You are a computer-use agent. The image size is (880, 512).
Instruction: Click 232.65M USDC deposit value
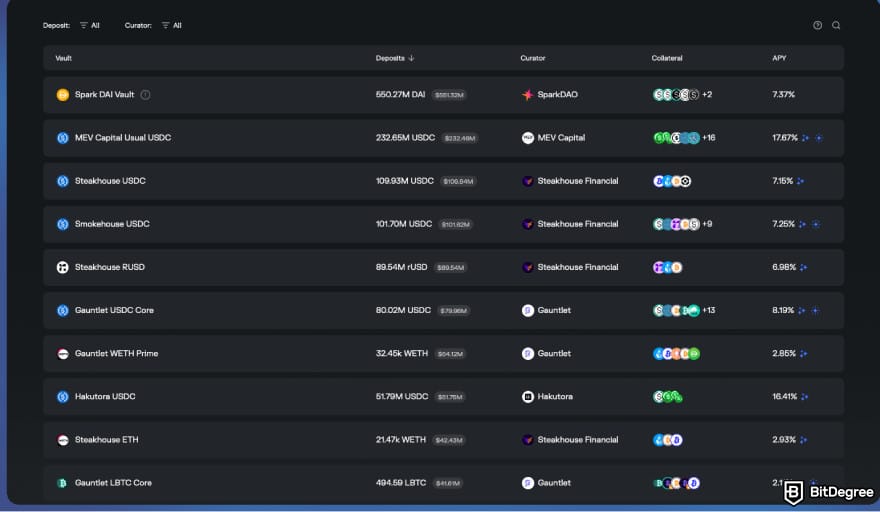405,138
